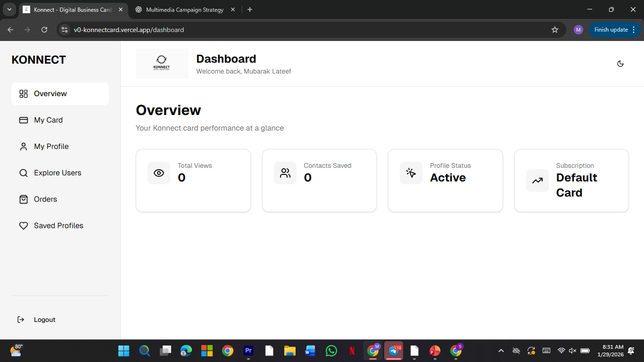Click the battery indicator in the taskbar
The image size is (644, 362).
[585, 351]
